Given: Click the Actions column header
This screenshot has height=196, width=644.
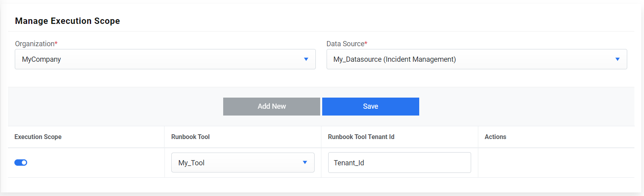Looking at the screenshot, I should (495, 137).
